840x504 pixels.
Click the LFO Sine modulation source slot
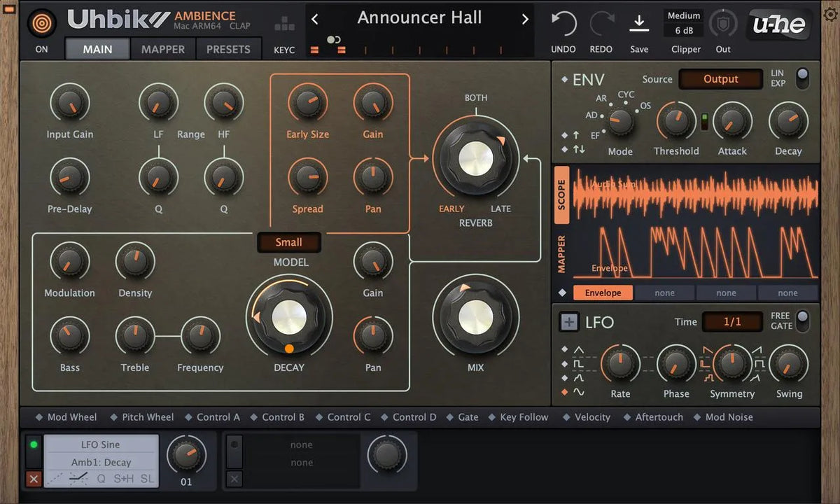click(x=101, y=444)
